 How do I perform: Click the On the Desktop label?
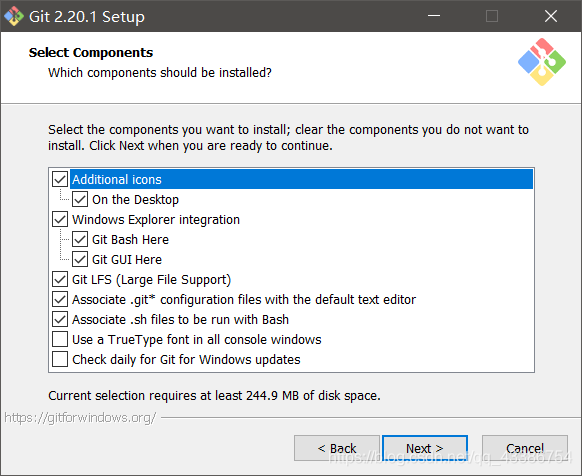click(x=135, y=200)
